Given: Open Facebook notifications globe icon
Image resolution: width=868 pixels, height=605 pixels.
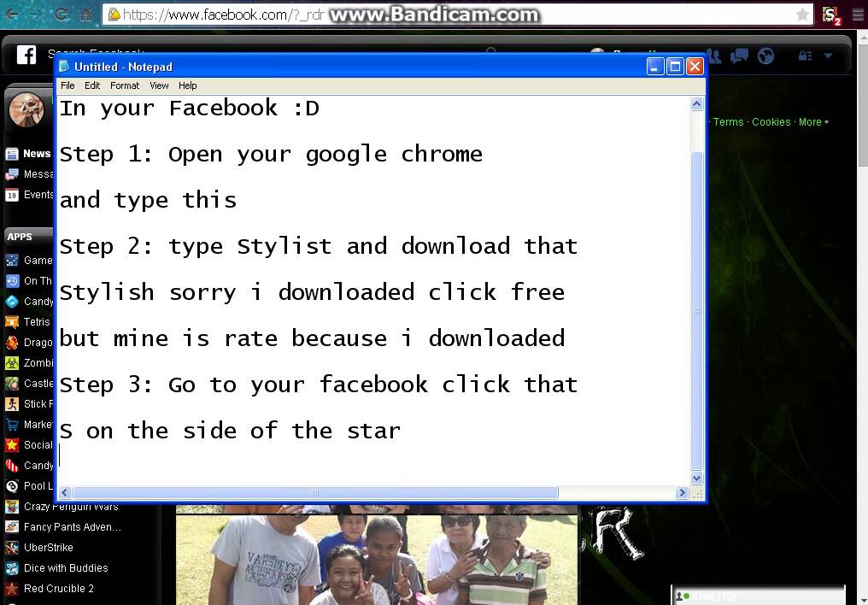Looking at the screenshot, I should pos(765,56).
